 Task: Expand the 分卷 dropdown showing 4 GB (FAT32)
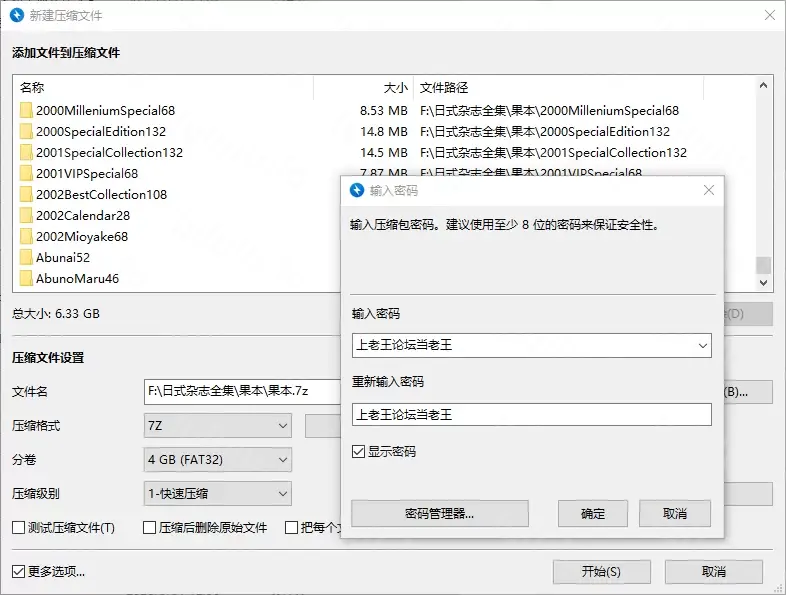coord(218,460)
